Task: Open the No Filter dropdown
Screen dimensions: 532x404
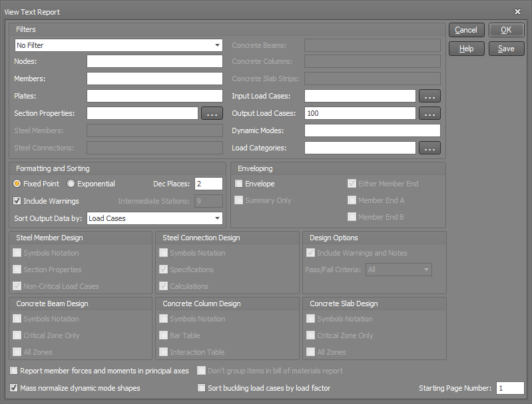Action: coord(119,45)
